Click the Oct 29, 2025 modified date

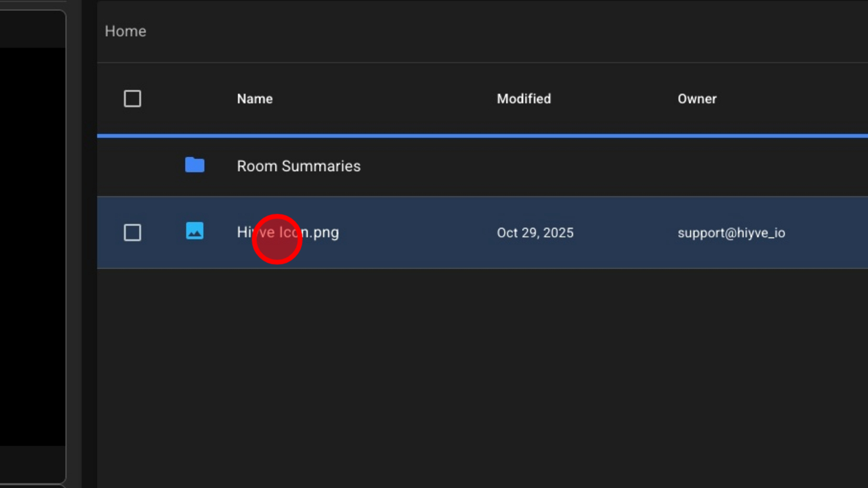[535, 233]
